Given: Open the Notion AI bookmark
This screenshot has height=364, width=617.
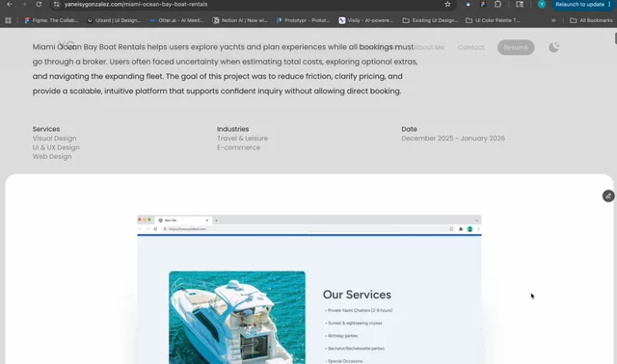Looking at the screenshot, I should pos(240,20).
